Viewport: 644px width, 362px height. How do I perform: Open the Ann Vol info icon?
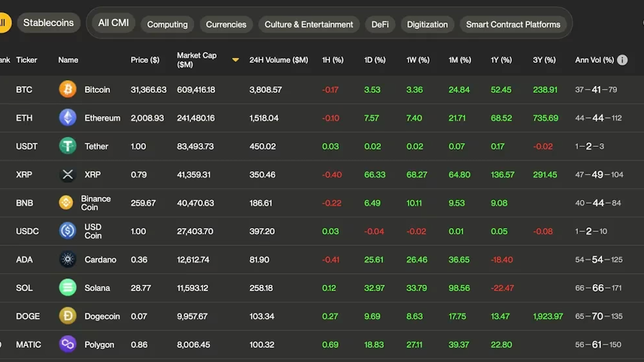pos(622,60)
